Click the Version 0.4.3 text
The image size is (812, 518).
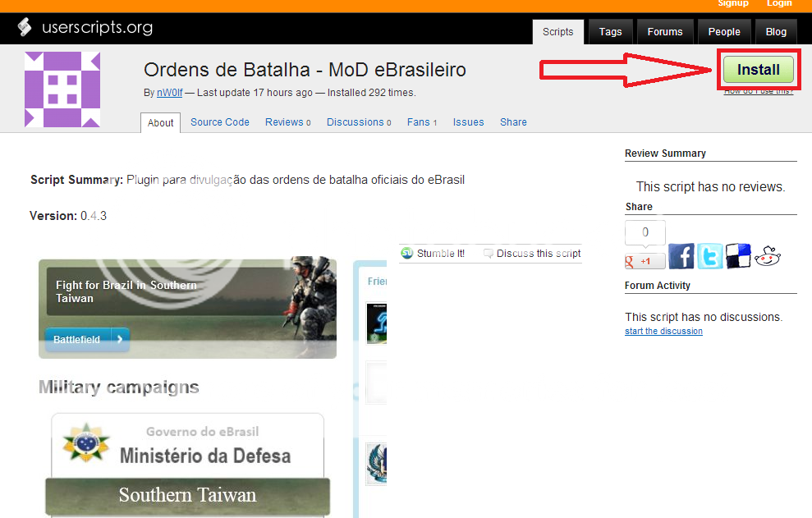tap(68, 216)
